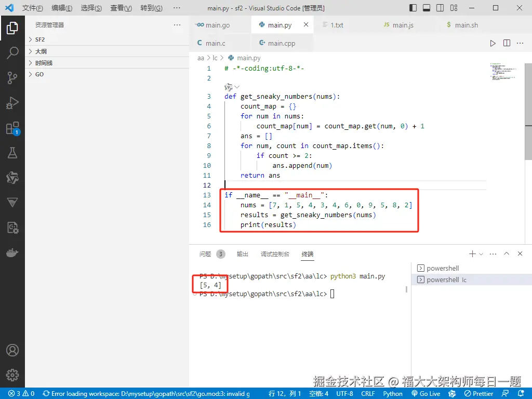Open customize layout icon in title bar
This screenshot has width=532, height=399.
click(454, 8)
